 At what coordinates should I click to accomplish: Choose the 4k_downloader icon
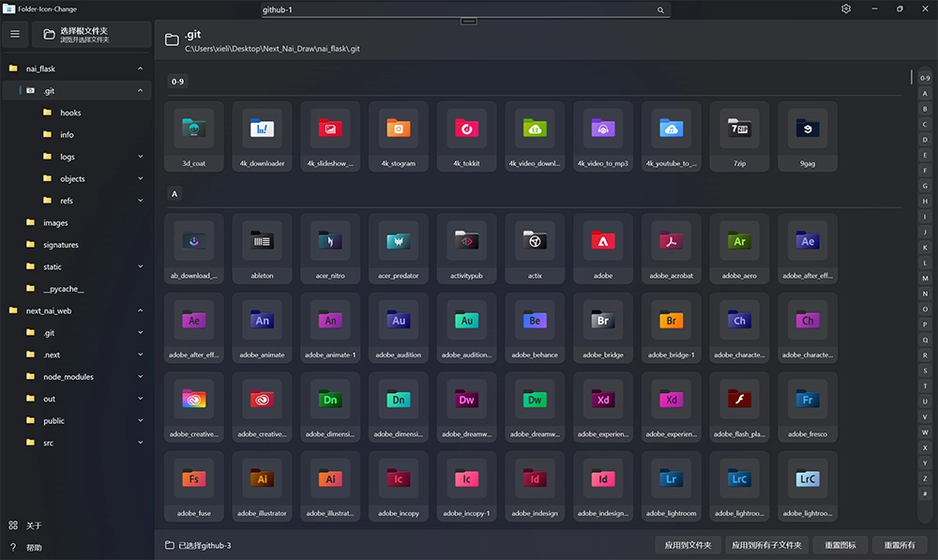tap(262, 136)
